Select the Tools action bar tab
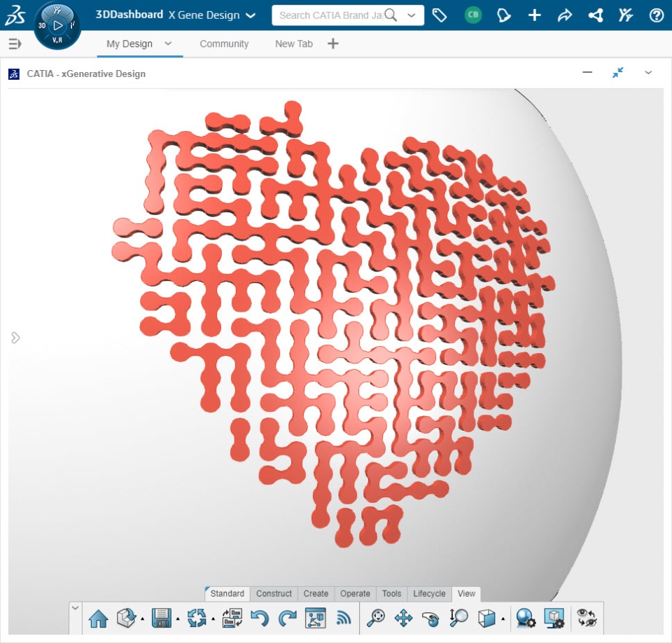 click(392, 594)
